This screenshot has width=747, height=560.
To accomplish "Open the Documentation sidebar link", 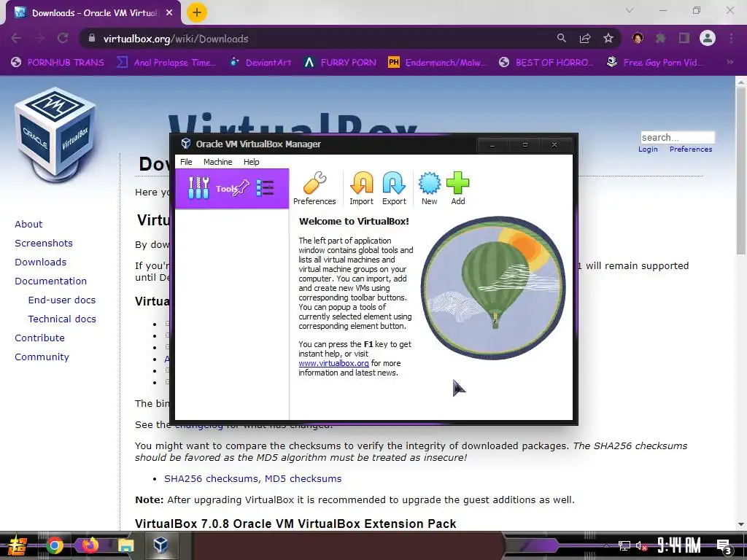I will (x=50, y=281).
